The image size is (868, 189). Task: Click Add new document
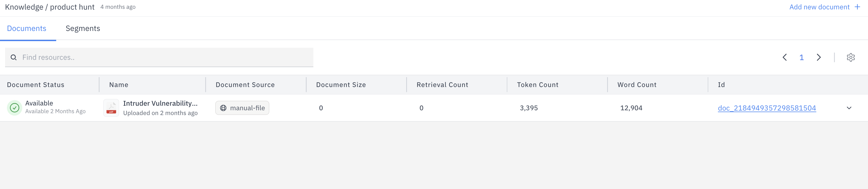click(x=819, y=6)
